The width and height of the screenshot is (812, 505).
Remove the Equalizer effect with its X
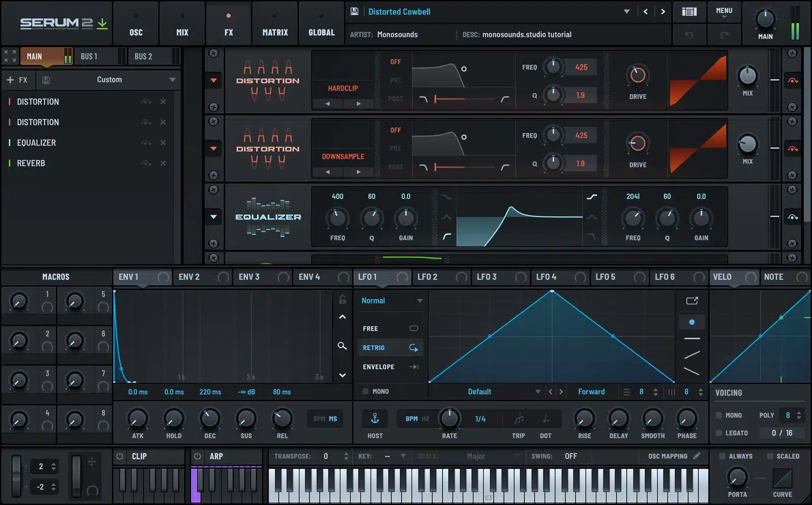point(163,143)
